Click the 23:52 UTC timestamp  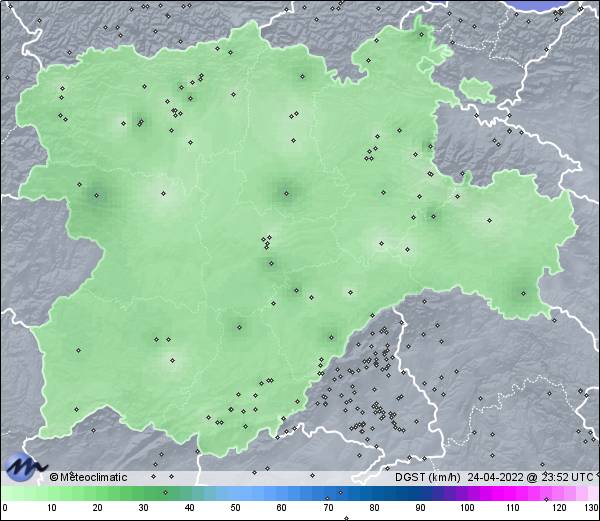click(x=566, y=477)
